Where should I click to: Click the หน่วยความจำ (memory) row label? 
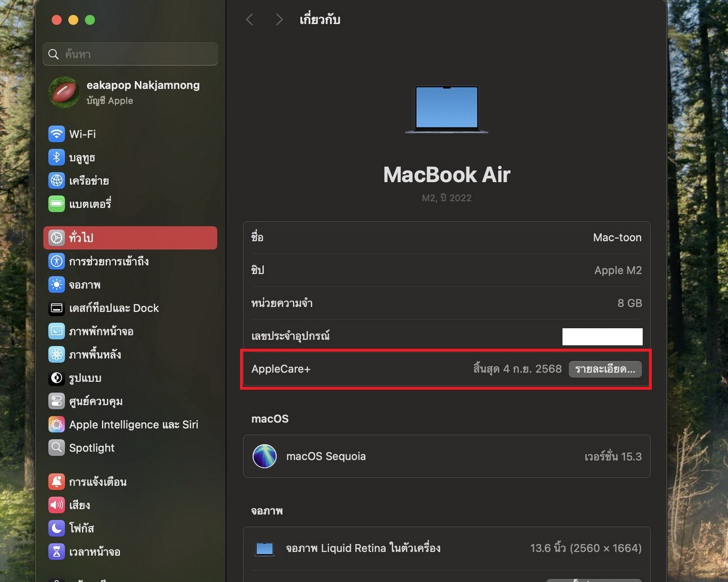(x=282, y=303)
